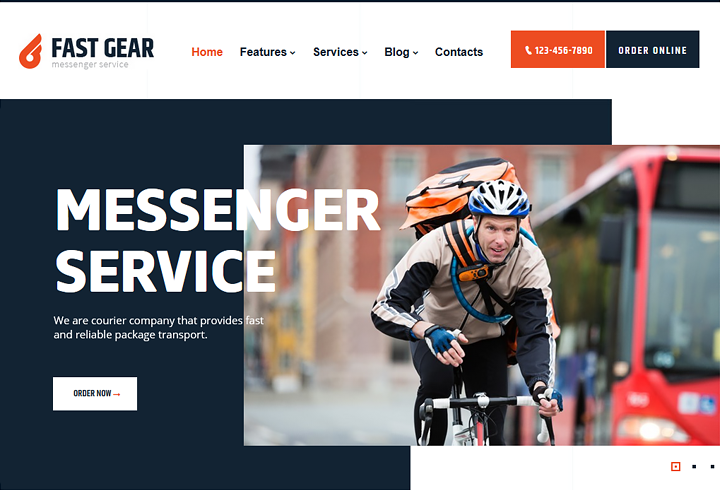Image resolution: width=720 pixels, height=490 pixels.
Task: Switch to the second slide dot
Action: point(694,467)
